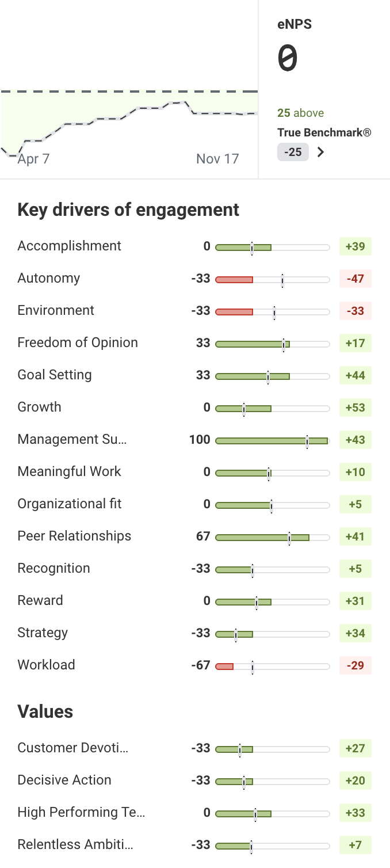Open Meaningful Work driver details

[70, 472]
